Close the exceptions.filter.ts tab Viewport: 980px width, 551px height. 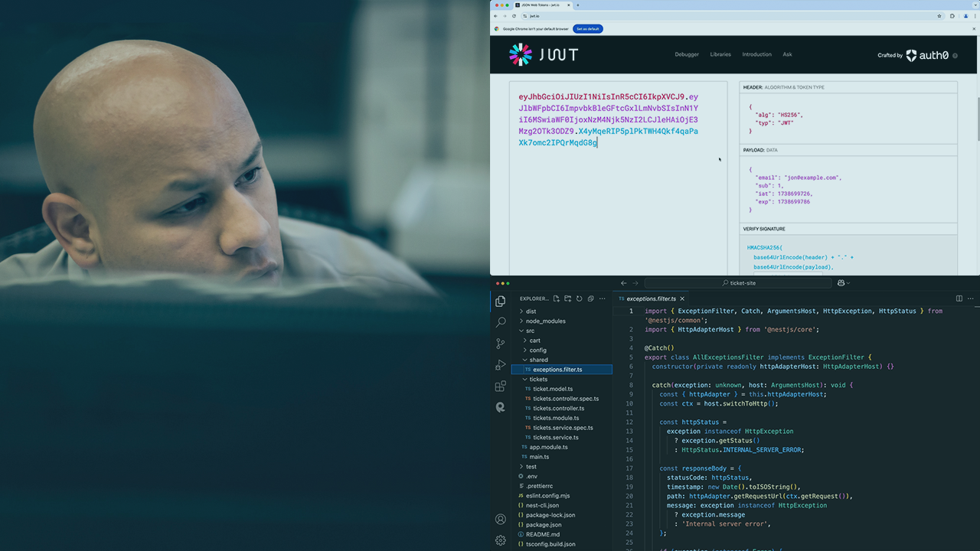(x=682, y=298)
